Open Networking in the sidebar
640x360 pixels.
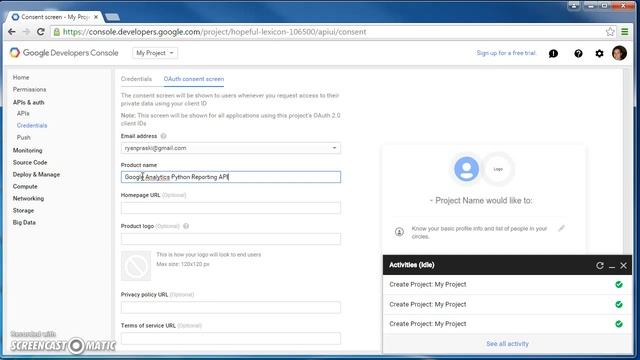pos(28,198)
